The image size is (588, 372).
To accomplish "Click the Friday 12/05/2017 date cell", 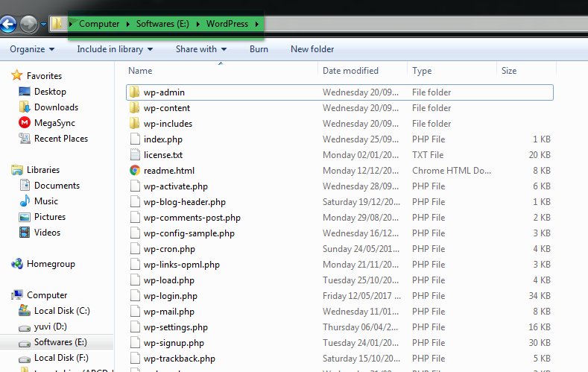I will [361, 295].
